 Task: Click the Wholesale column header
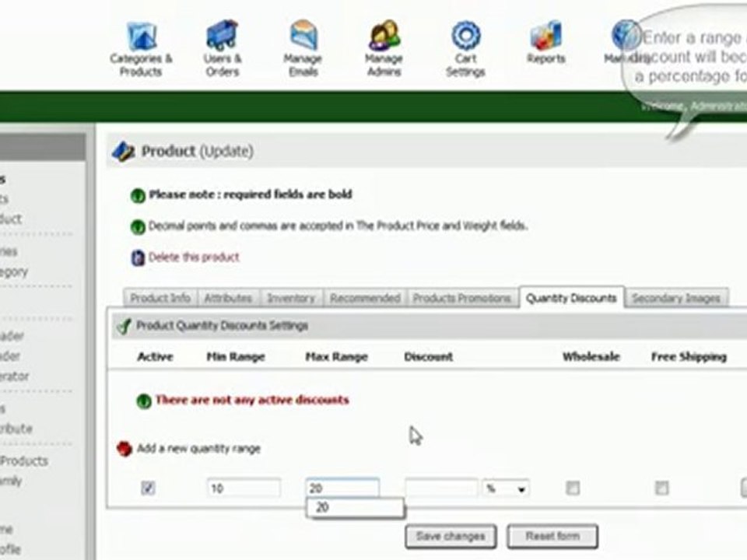pos(591,357)
